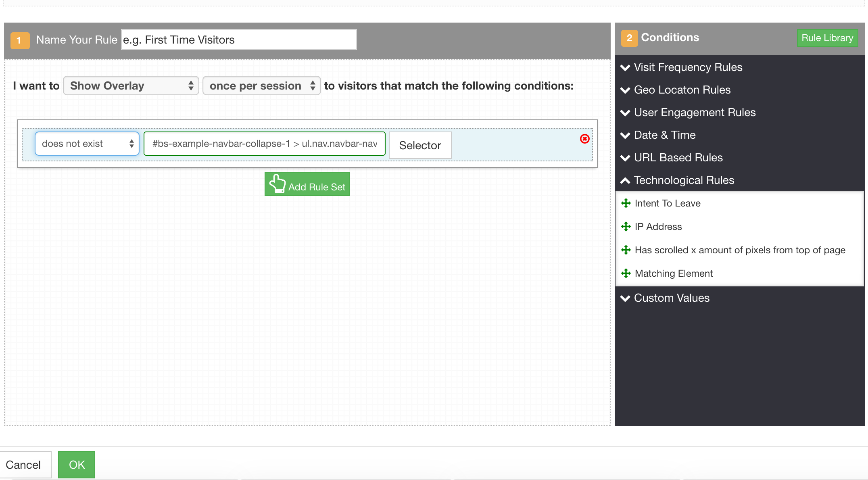Screen dimensions: 868x480
Task: Select the Date & Time category
Action: (665, 135)
